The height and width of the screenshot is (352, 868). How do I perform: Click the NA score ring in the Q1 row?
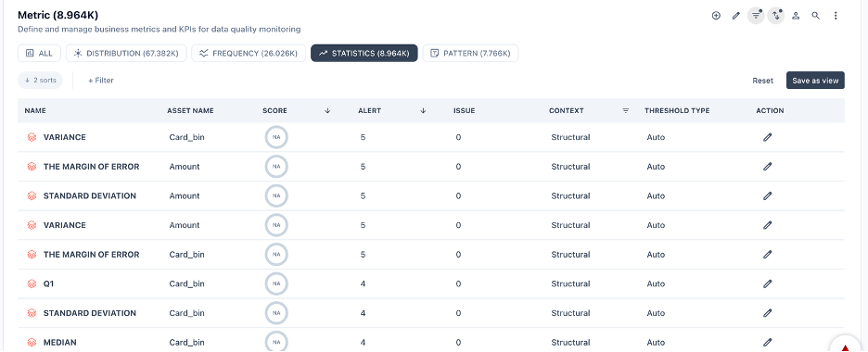[x=276, y=283]
